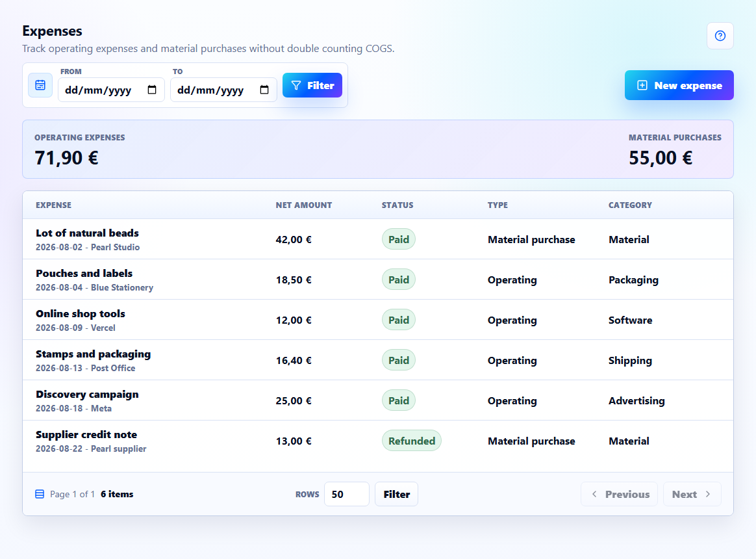
Task: Click the STATUS column header
Action: 397,205
